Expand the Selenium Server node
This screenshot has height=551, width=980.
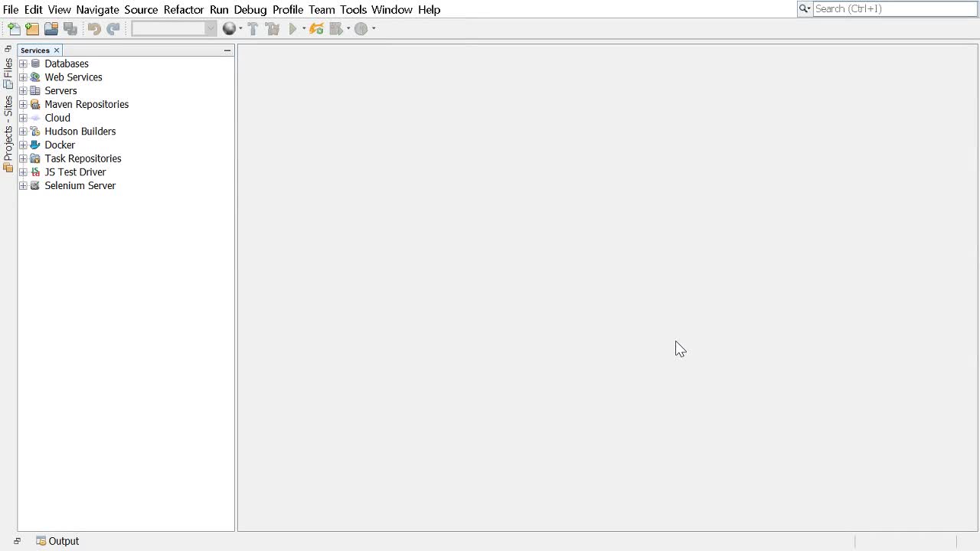[23, 186]
